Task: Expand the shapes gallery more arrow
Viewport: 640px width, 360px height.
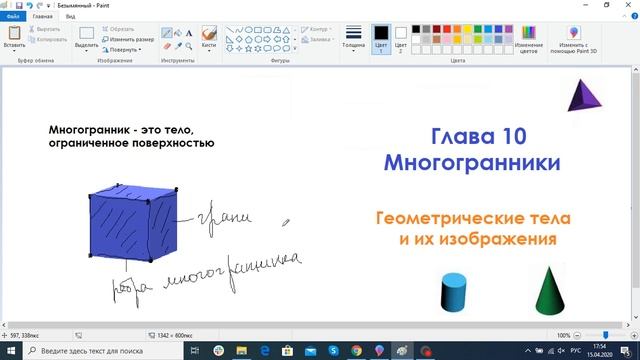Action: pos(295,49)
